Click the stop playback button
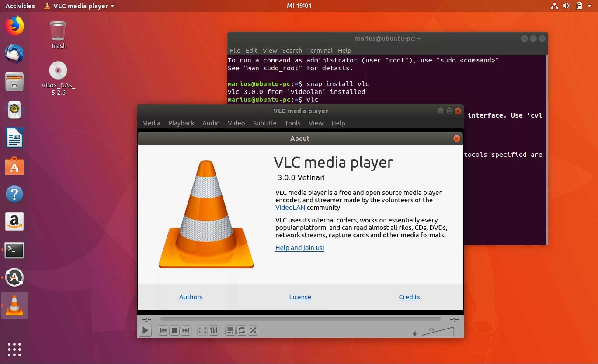 point(174,330)
